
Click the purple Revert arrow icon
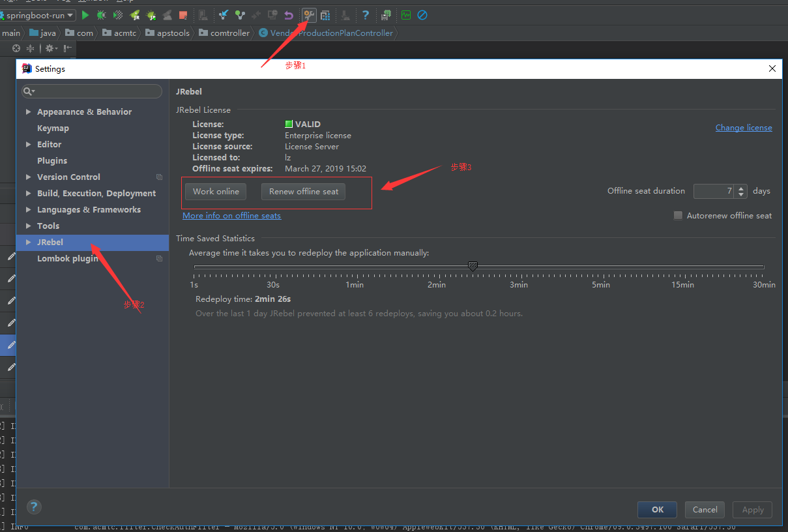pos(289,14)
